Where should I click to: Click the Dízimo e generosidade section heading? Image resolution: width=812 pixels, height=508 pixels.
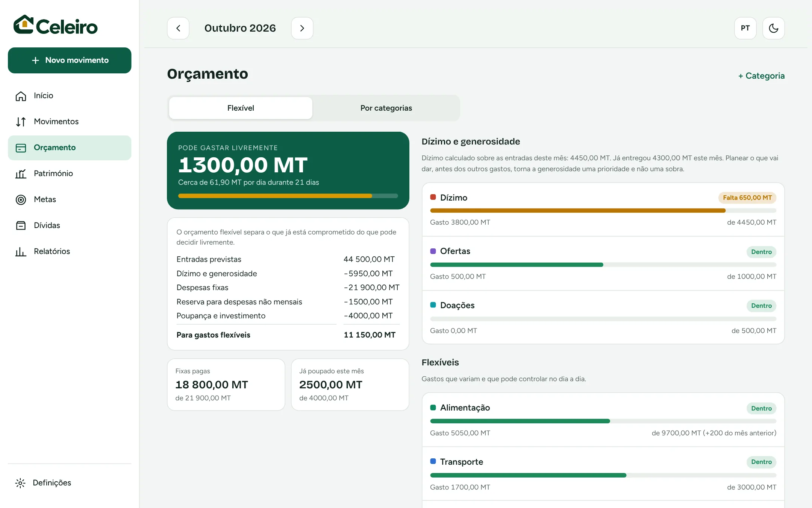point(471,141)
